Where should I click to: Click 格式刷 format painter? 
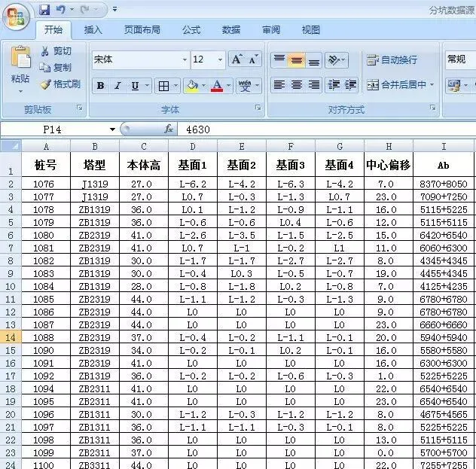coord(60,84)
